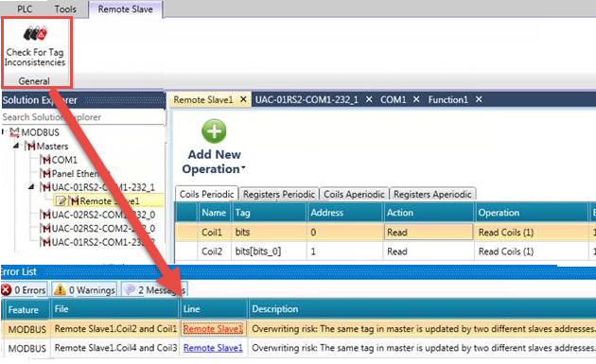596x364 pixels.
Task: Toggle the 0 Warnings filter
Action: click(x=84, y=290)
